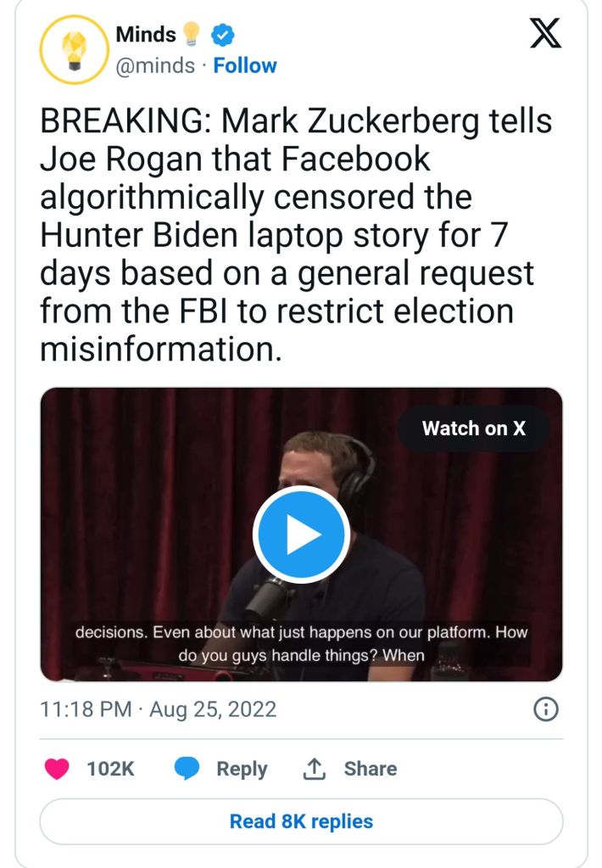Open the info circle icon

tap(545, 709)
